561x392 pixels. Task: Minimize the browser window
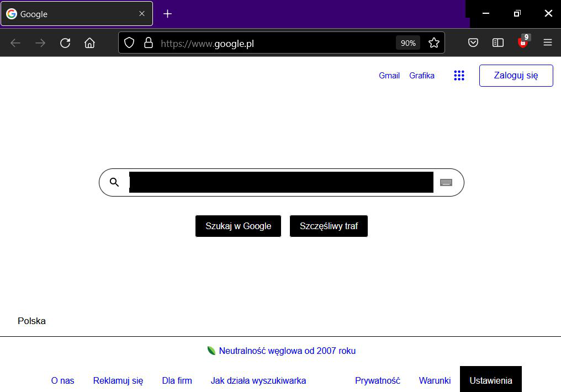(x=485, y=14)
